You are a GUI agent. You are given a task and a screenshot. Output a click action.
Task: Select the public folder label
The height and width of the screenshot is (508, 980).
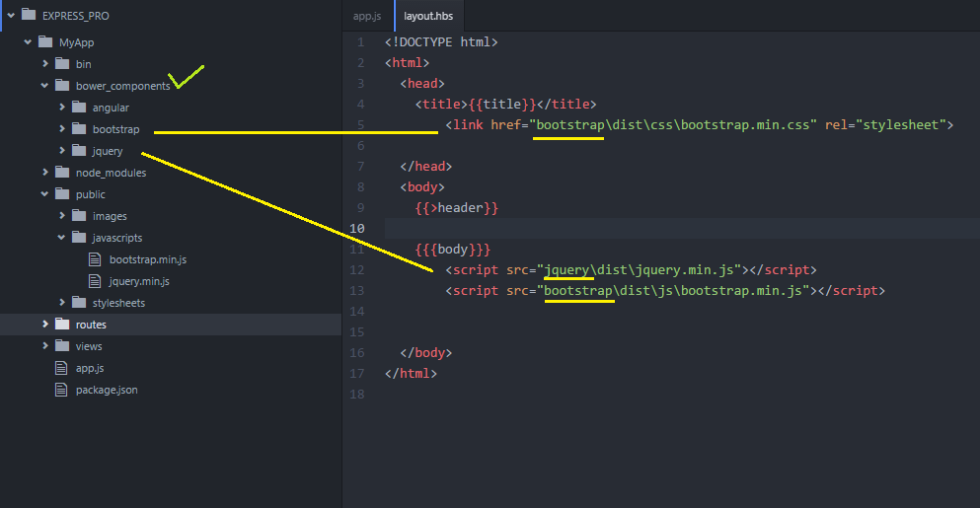(91, 194)
